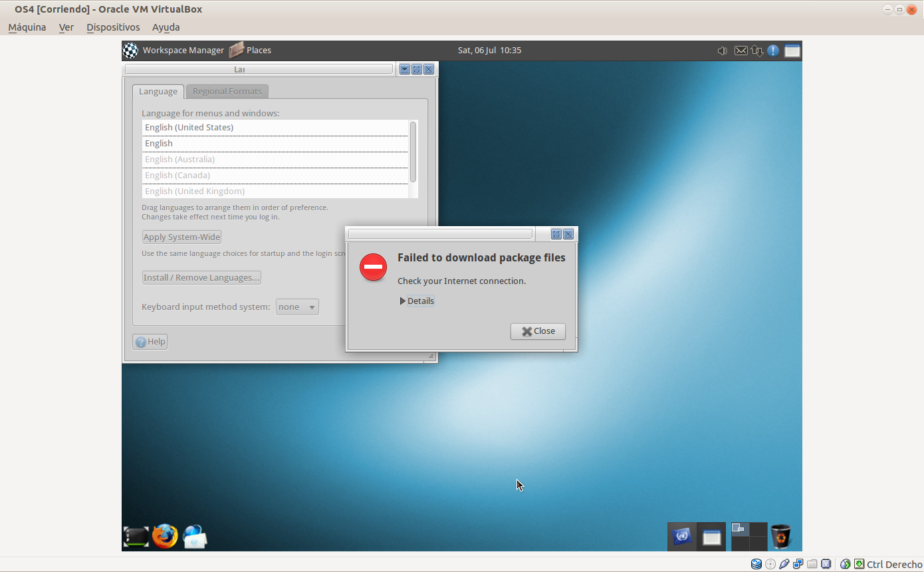Expand the Details disclosure triangle
This screenshot has width=924, height=572.
pos(403,301)
